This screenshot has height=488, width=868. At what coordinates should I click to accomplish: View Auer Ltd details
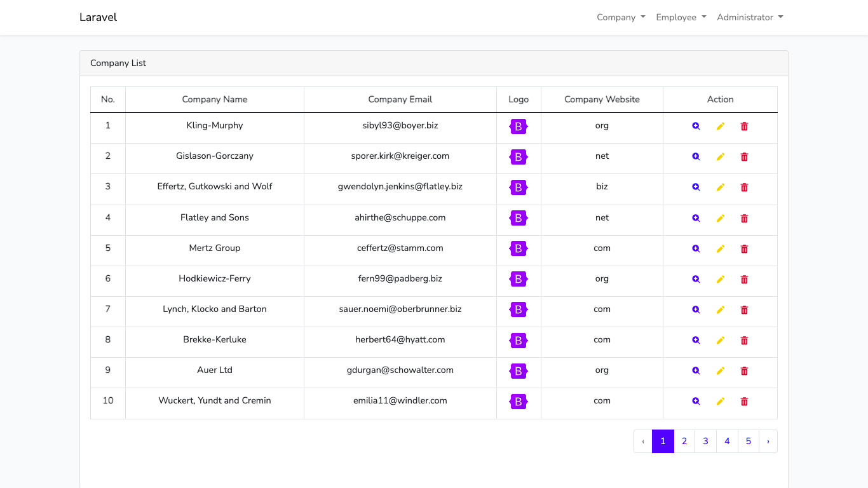pos(696,371)
